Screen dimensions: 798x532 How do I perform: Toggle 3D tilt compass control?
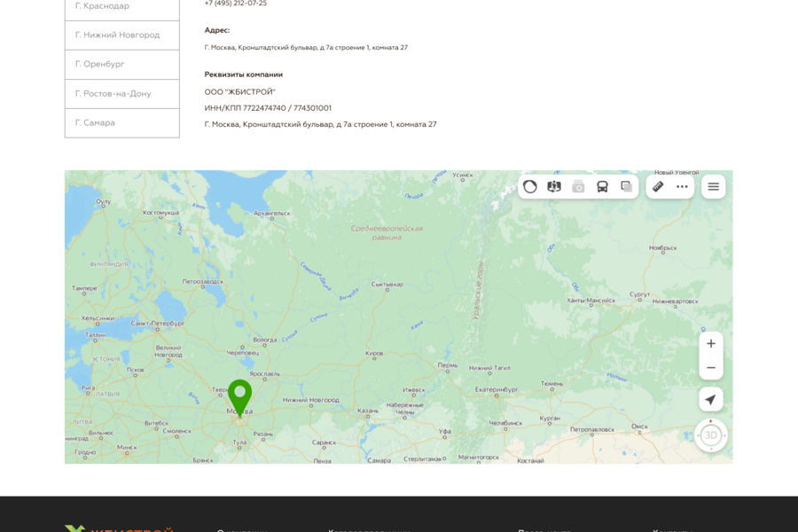coord(711,435)
